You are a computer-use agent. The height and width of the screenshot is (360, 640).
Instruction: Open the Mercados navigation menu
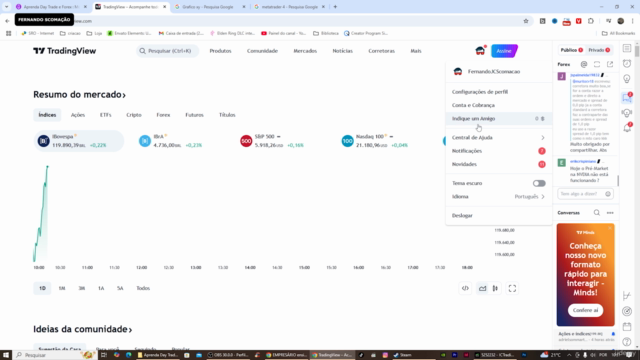pyautogui.click(x=305, y=51)
